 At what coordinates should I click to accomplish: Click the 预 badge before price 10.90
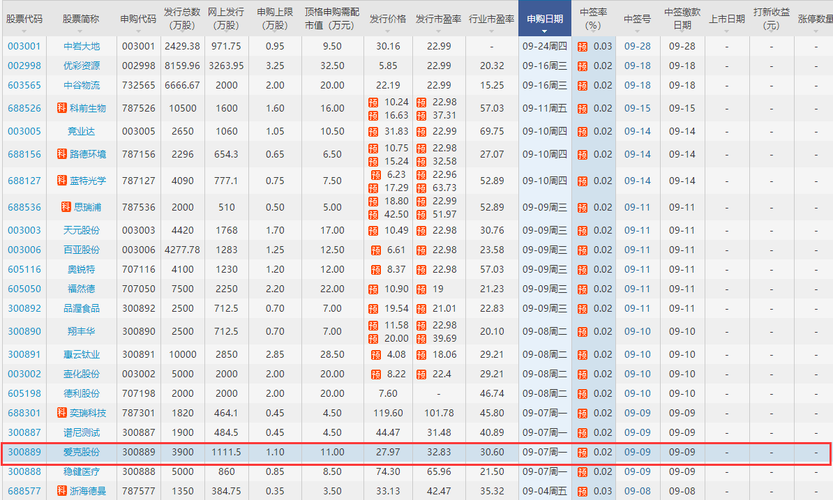[373, 290]
